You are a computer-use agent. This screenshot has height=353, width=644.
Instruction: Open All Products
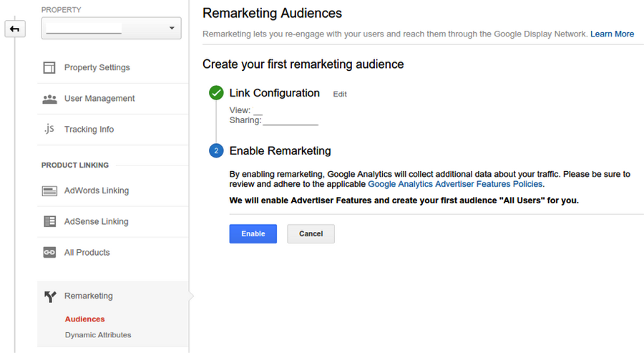pos(87,253)
